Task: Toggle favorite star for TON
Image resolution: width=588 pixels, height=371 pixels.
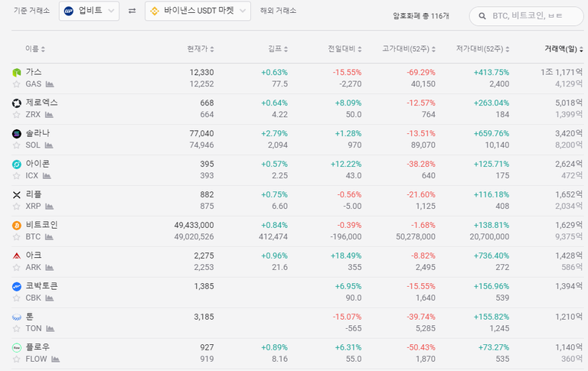Action: pos(16,329)
